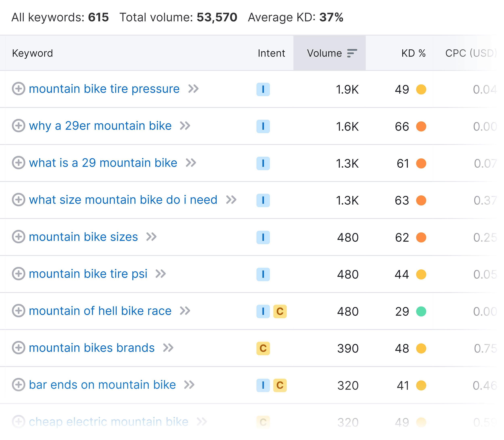Click the sort icon next to Volume header
504x440 pixels.
pos(352,53)
